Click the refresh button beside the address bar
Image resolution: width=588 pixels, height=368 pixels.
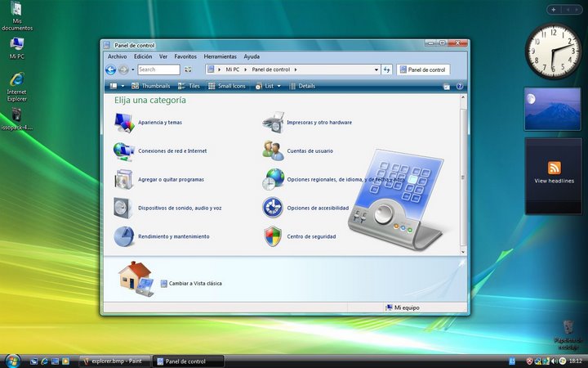point(386,70)
